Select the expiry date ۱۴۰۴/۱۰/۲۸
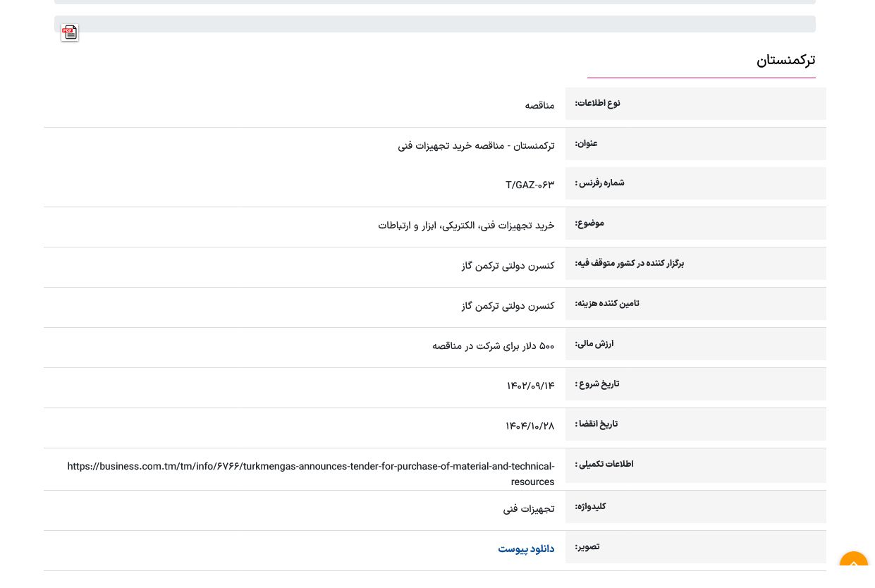Screen dimensions: 875x588 click(x=530, y=427)
